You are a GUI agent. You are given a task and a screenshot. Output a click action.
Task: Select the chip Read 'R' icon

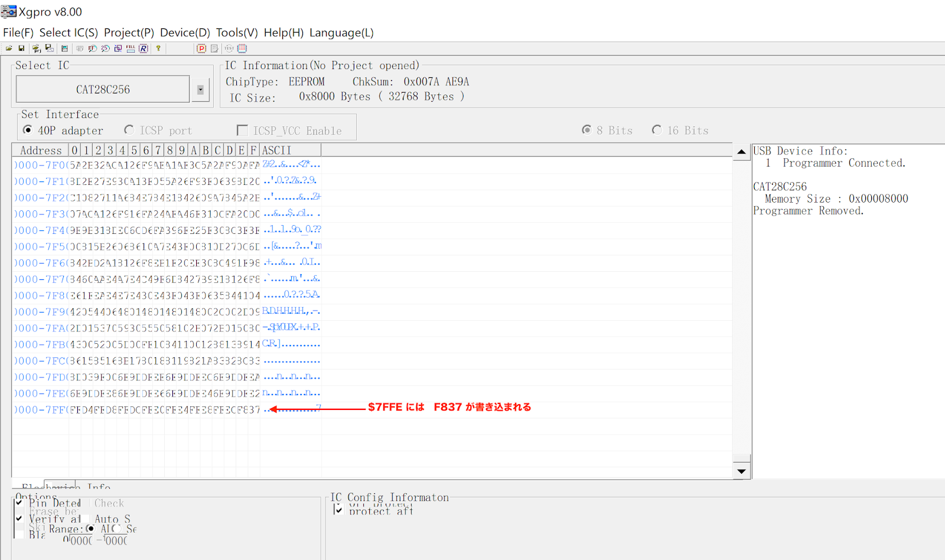[144, 48]
